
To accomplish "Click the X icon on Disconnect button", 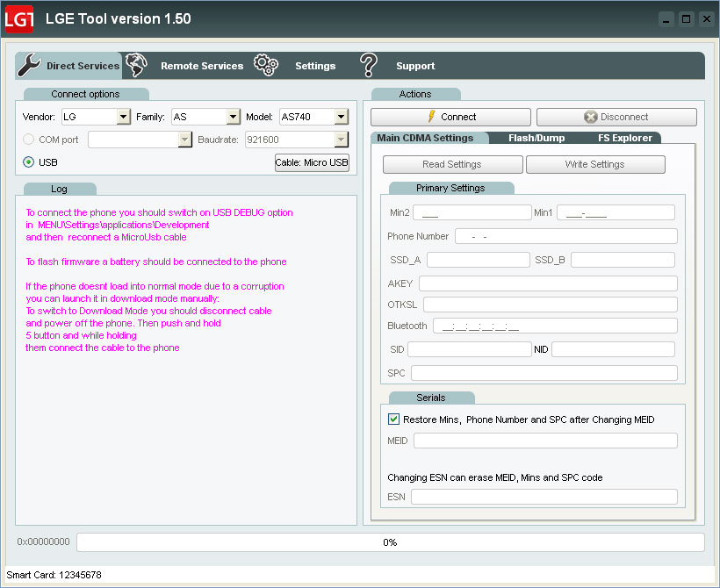I will click(591, 117).
